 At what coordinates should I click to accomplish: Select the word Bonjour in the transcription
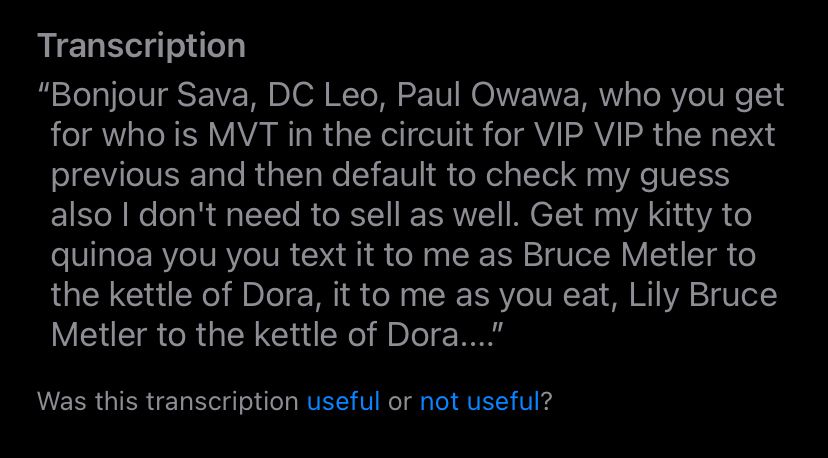(x=110, y=97)
